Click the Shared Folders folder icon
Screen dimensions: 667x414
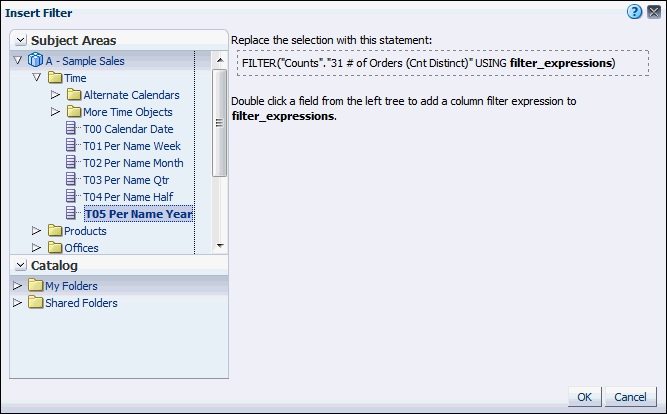click(36, 303)
